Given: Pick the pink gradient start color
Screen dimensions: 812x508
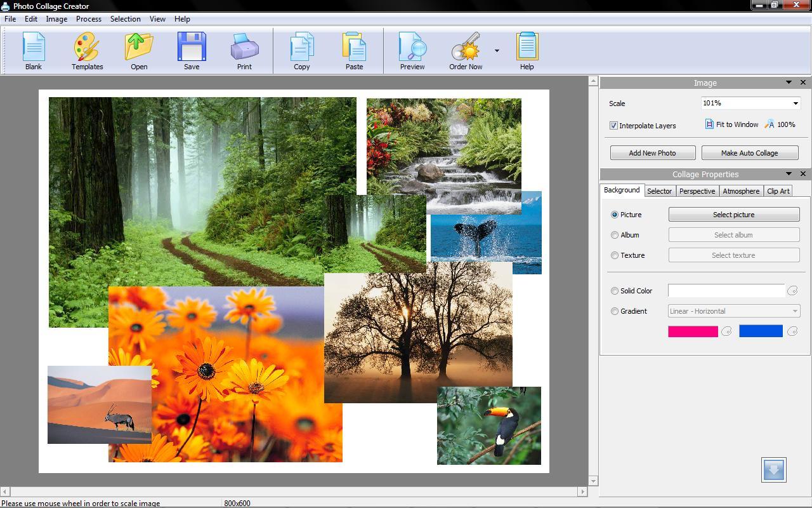Looking at the screenshot, I should tap(693, 331).
